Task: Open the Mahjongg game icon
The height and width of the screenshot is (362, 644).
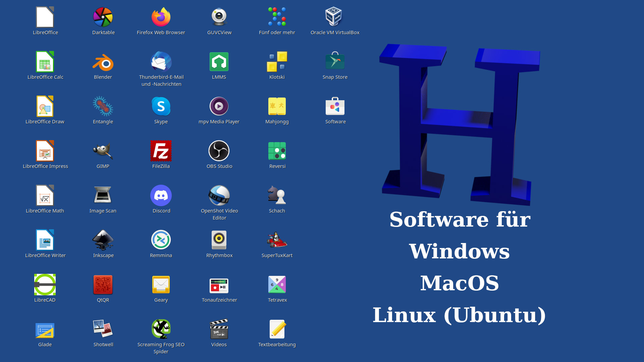Action: point(277,106)
